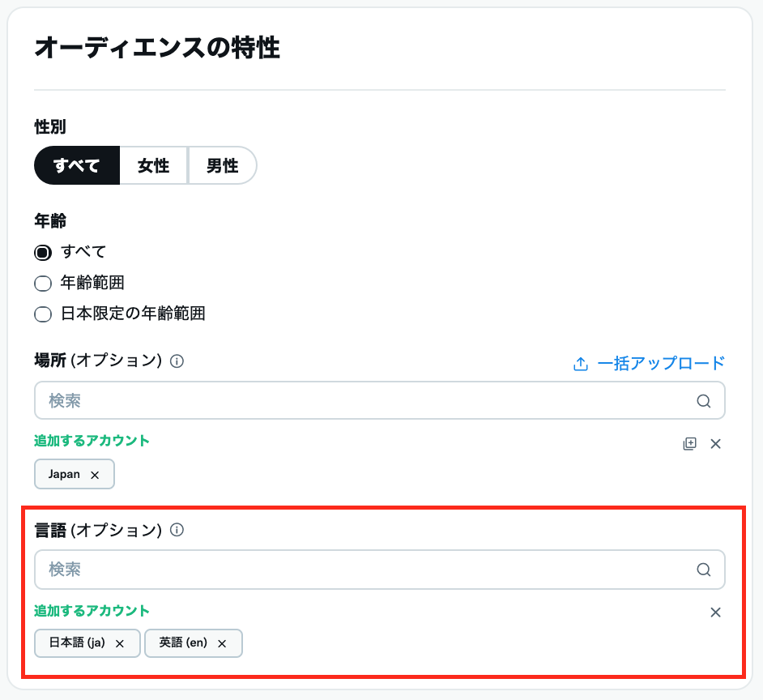
Task: Switch gender to 男性
Action: [222, 166]
